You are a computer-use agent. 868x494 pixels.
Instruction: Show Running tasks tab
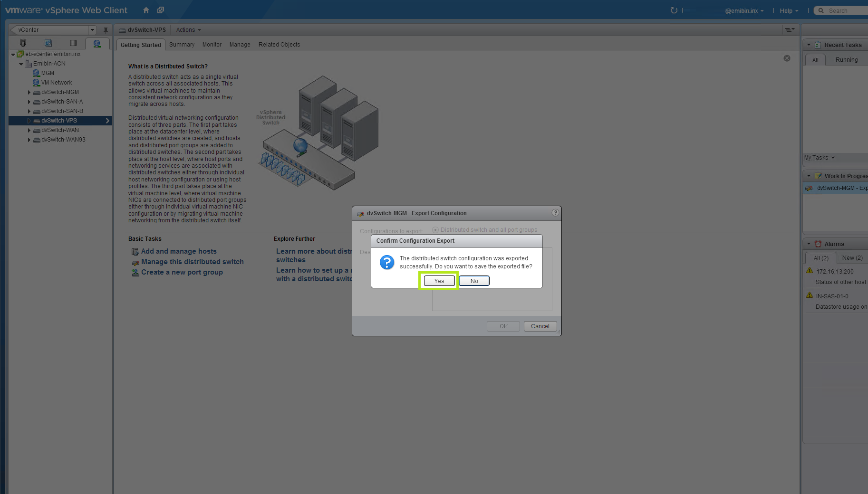point(847,60)
